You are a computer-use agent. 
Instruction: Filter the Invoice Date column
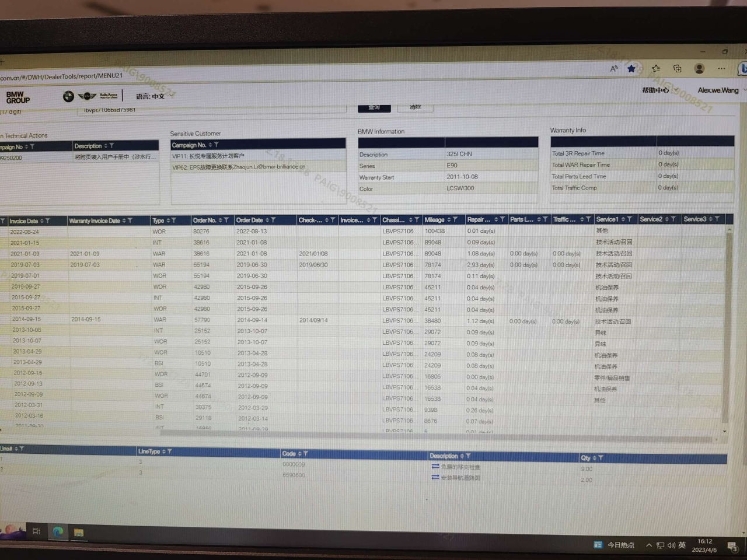click(x=48, y=221)
